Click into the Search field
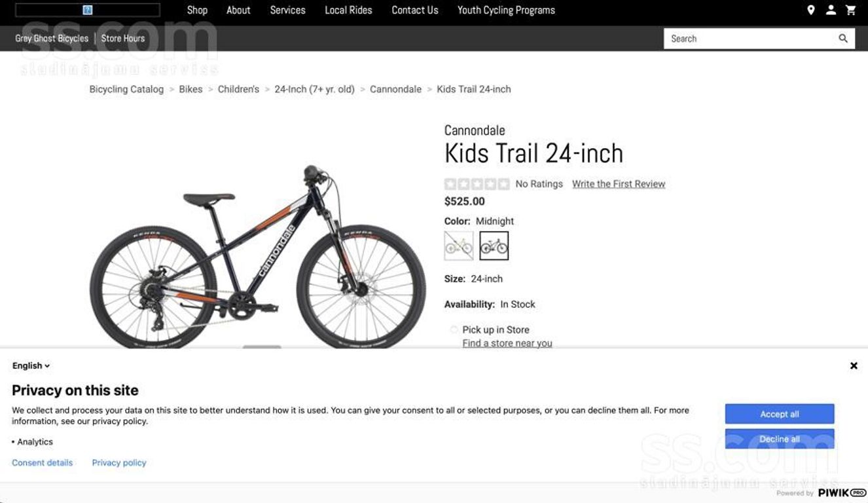The image size is (868, 503). coord(750,39)
